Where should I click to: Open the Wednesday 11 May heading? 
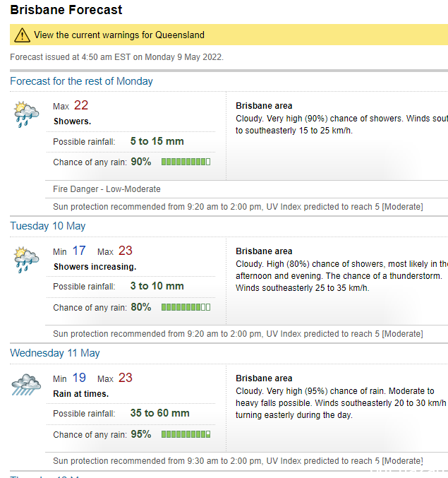[x=55, y=353]
